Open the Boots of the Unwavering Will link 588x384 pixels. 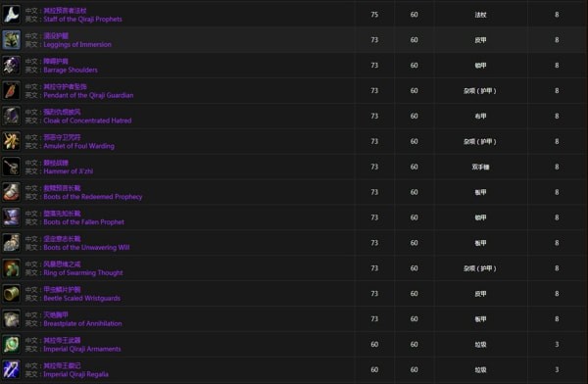tap(86, 248)
